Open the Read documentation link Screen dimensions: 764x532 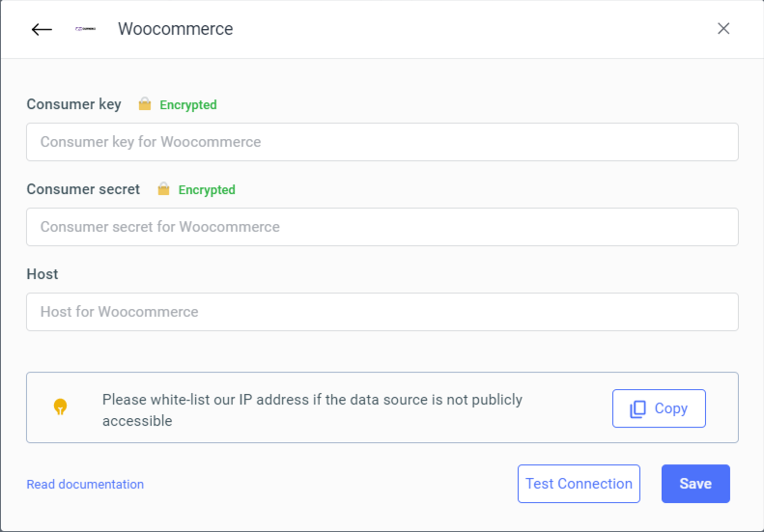[85, 485]
